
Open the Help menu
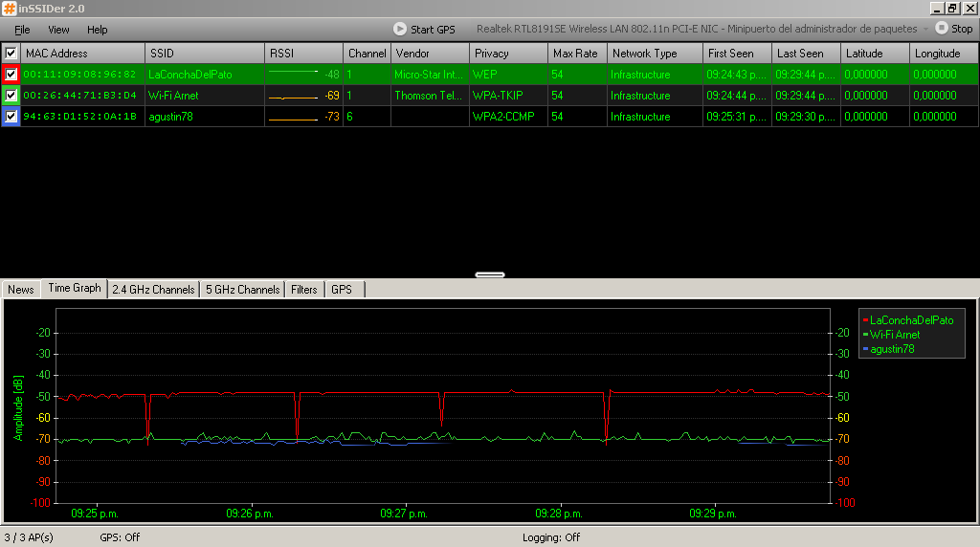[98, 30]
